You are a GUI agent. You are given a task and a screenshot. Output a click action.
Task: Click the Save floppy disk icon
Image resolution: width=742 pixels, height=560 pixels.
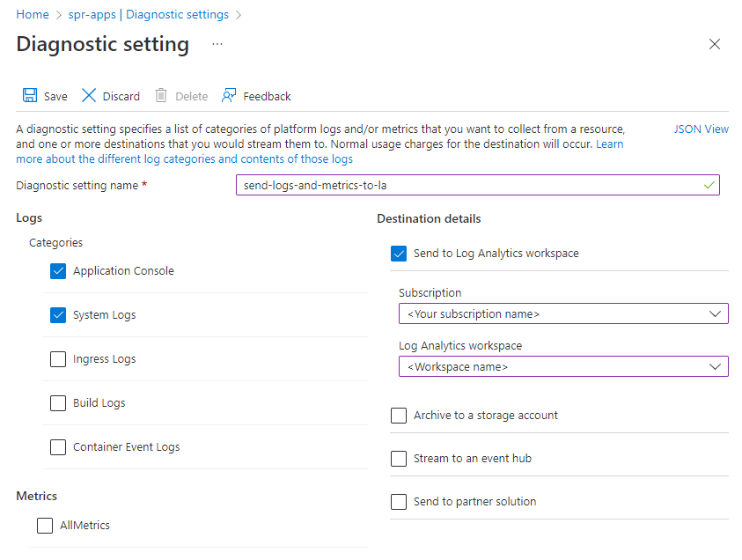click(30, 96)
